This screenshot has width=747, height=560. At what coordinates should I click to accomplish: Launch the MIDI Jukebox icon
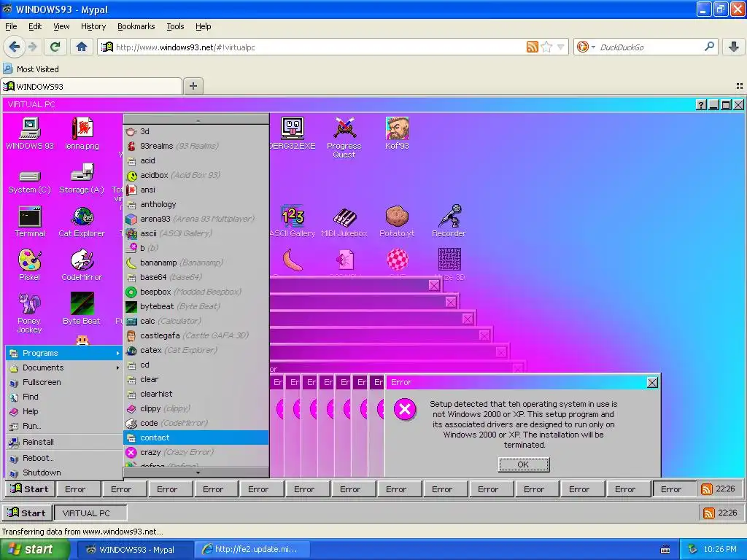(344, 222)
